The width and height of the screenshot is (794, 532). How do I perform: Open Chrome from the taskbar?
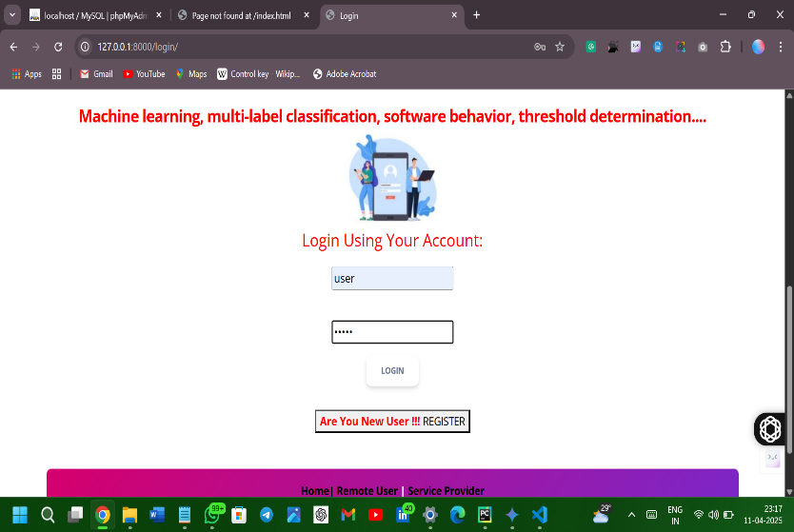click(x=103, y=515)
